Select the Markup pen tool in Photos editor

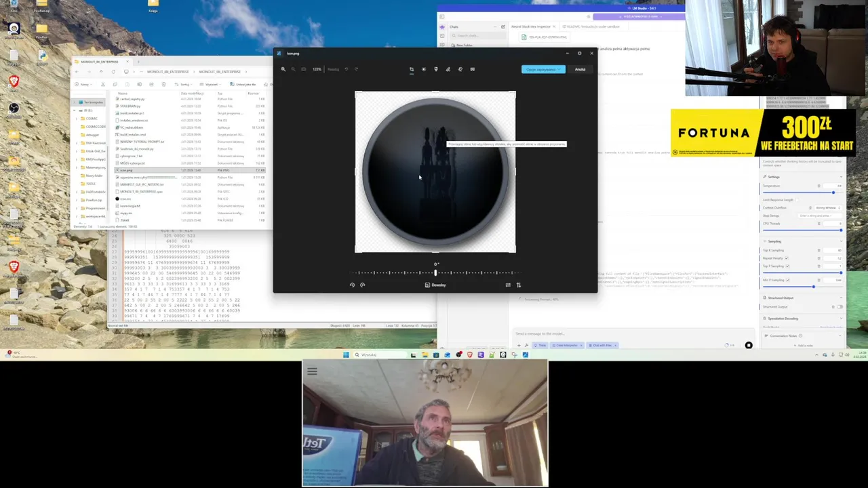click(x=448, y=69)
